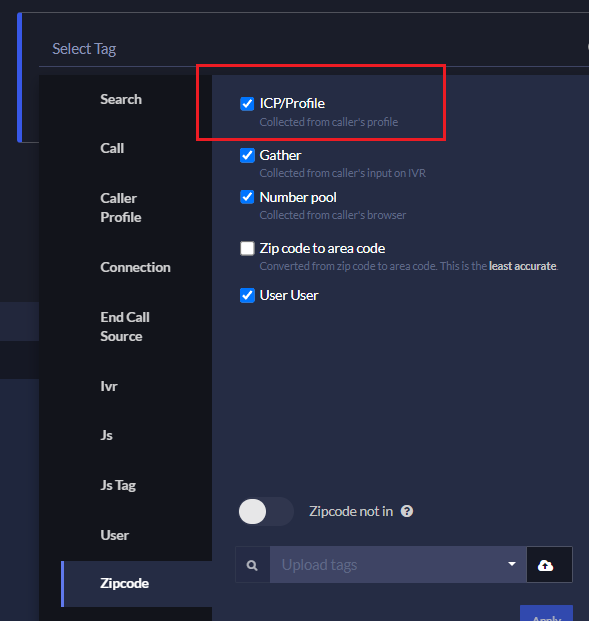Open the Zipcode not in help icon

(407, 511)
